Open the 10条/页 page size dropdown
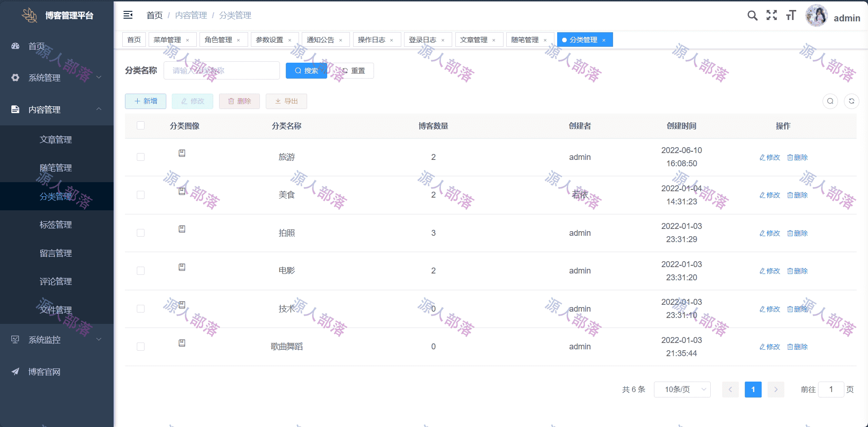 682,389
